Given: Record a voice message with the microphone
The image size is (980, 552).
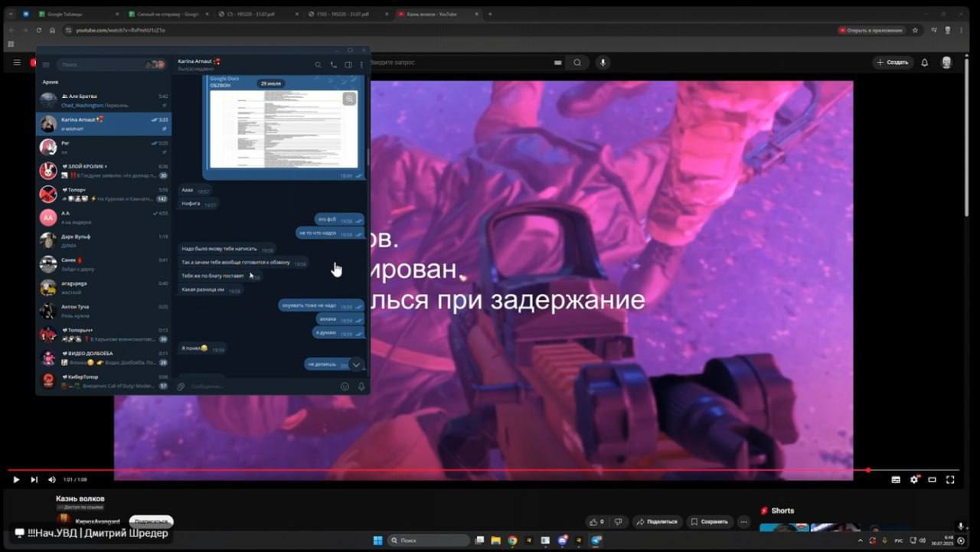Looking at the screenshot, I should coord(361,387).
